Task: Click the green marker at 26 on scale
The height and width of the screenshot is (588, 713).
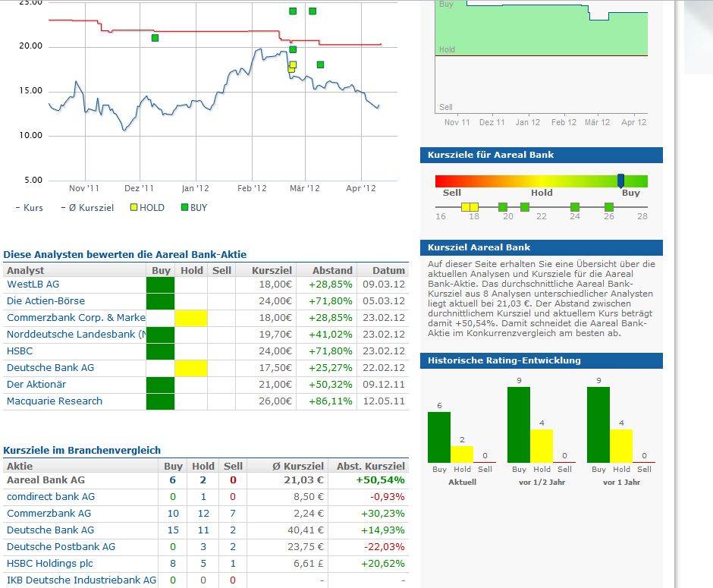Action: tap(609, 207)
